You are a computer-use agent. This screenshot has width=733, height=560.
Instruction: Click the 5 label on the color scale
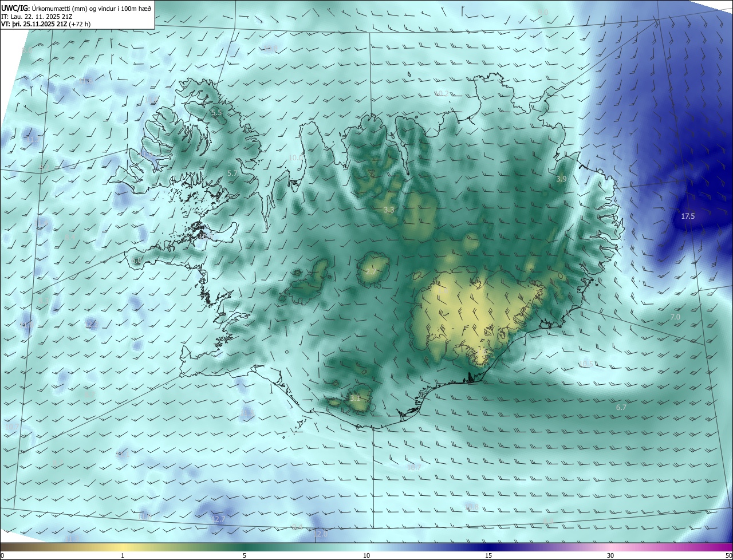coord(245,555)
